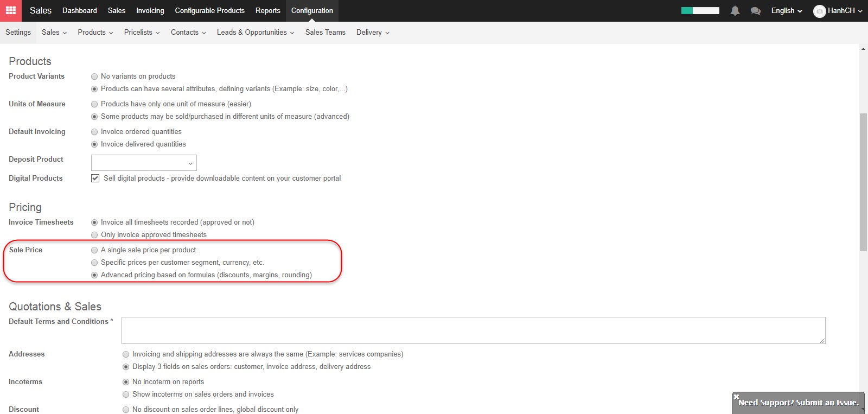The width and height of the screenshot is (868, 414).
Task: Select Display 3 fields on sales orders
Action: pyautogui.click(x=126, y=367)
